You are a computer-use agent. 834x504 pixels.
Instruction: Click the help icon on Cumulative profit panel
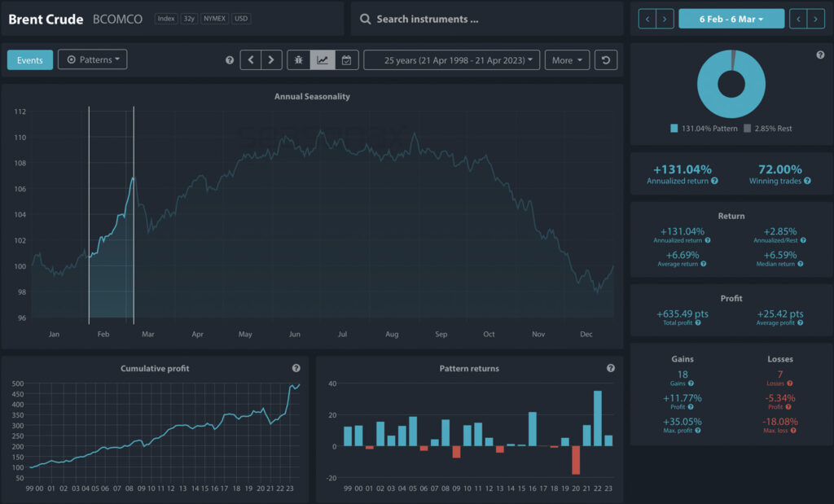click(296, 369)
